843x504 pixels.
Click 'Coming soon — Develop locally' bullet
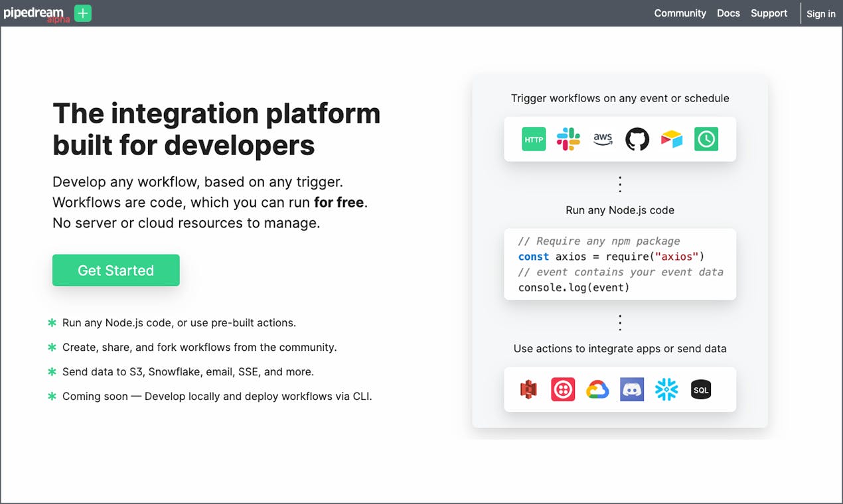[217, 397]
